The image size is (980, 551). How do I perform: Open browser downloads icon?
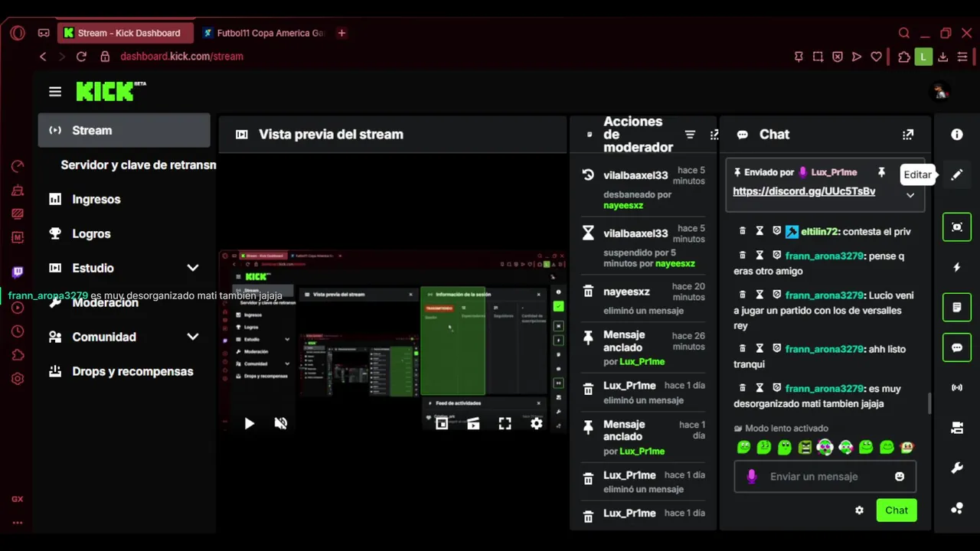tap(943, 57)
